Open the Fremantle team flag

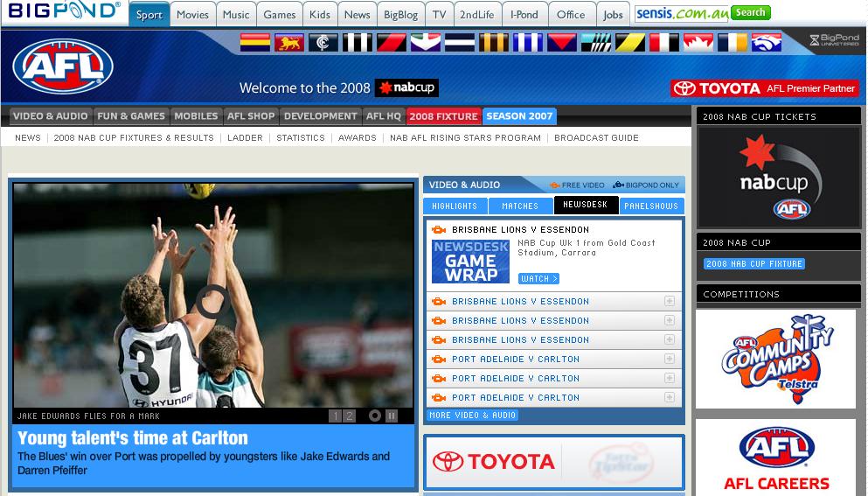(426, 43)
